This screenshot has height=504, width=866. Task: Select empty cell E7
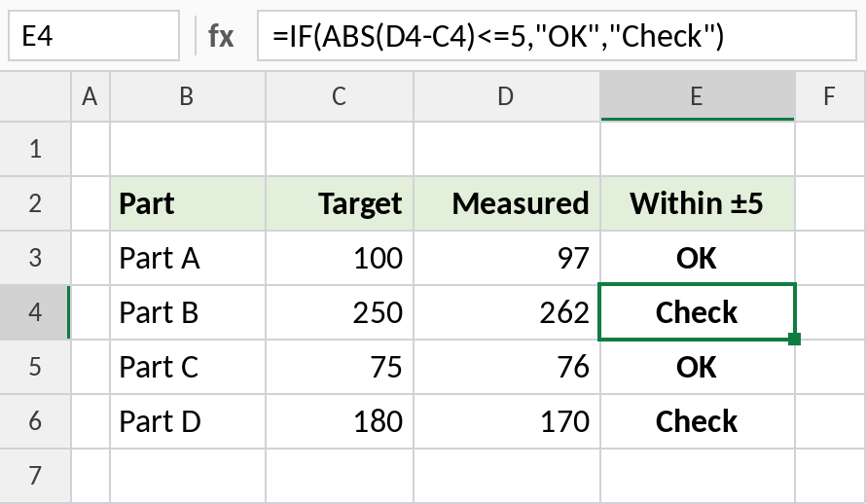pos(698,475)
